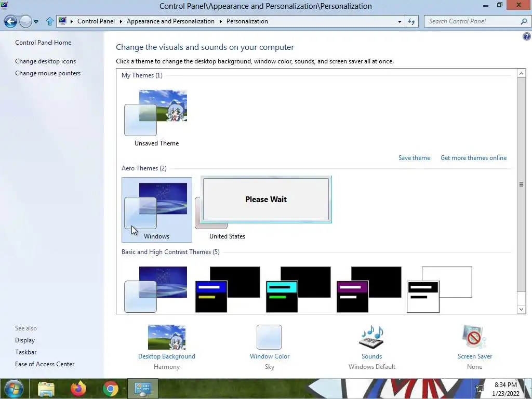Image resolution: width=532 pixels, height=399 pixels.
Task: Select the Windows Aero theme
Action: 157,210
